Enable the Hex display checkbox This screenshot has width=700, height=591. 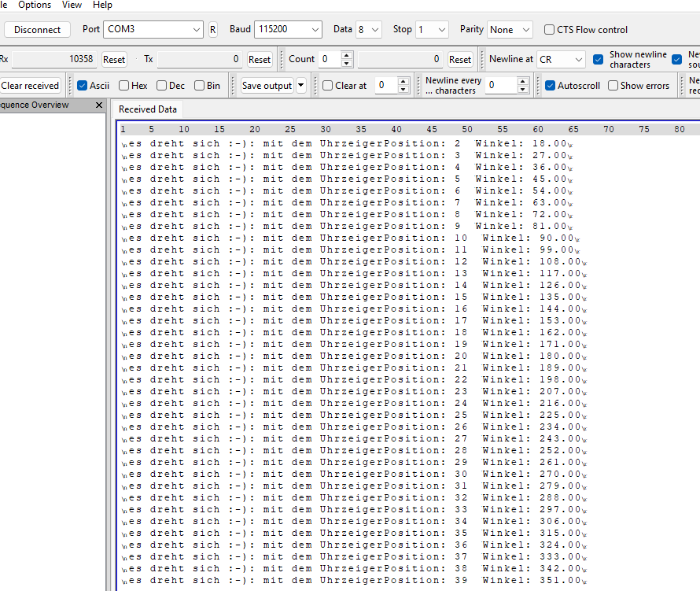point(124,86)
